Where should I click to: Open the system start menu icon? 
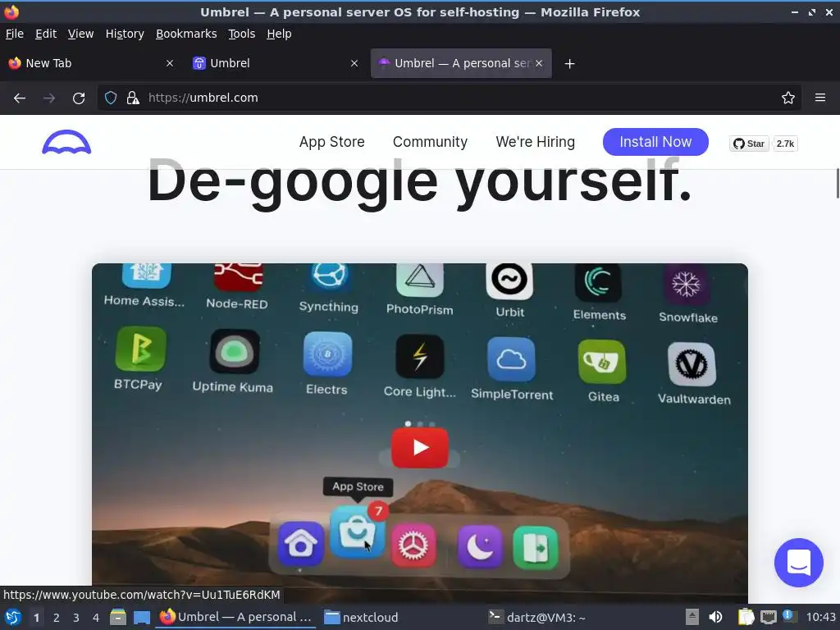tap(13, 618)
